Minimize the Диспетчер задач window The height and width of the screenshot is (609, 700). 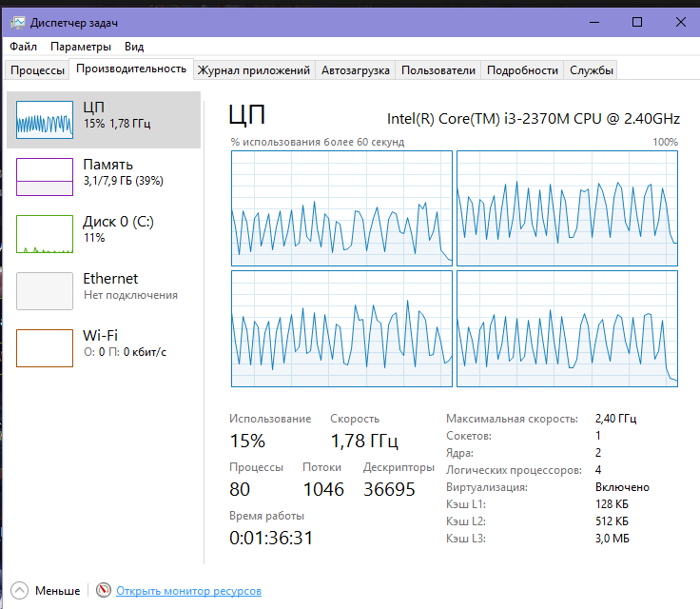[x=594, y=22]
